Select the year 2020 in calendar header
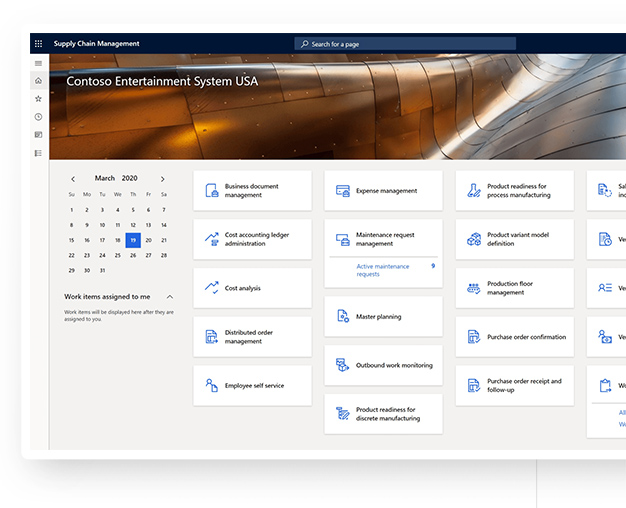 [x=131, y=179]
